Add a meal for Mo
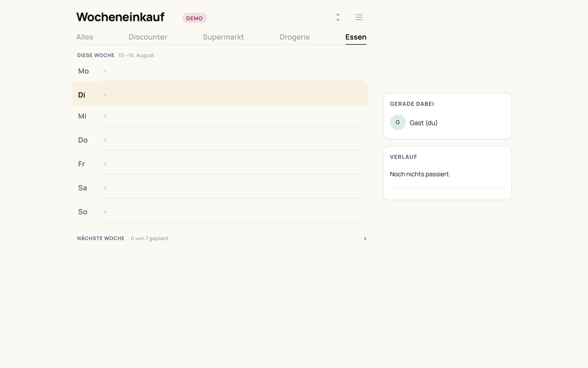This screenshot has height=368, width=588. 105,71
